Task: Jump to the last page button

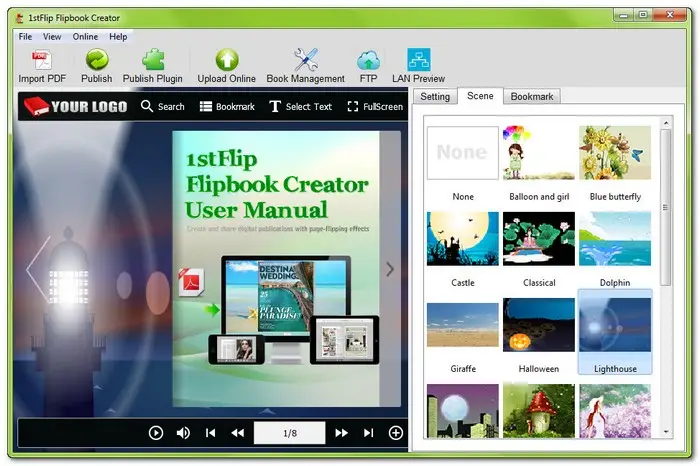Action: click(x=368, y=433)
